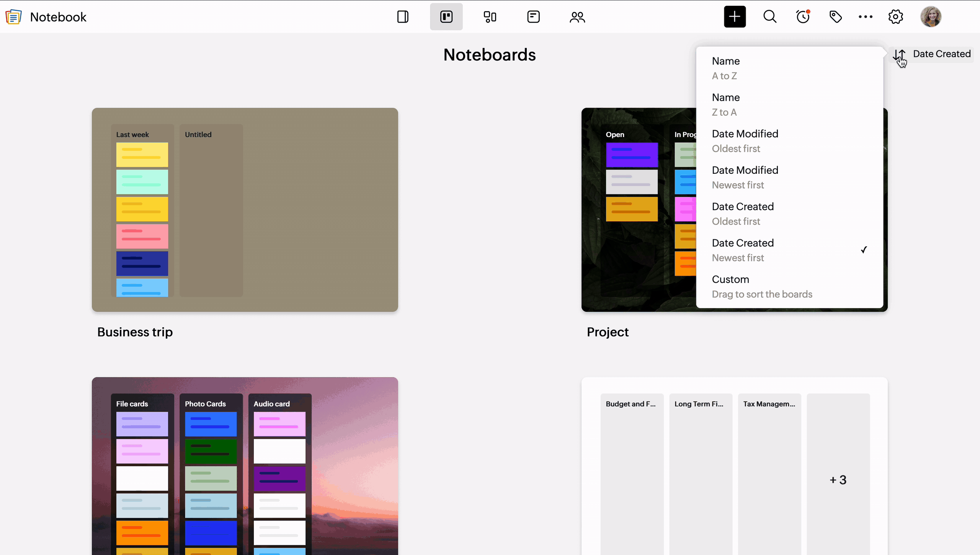Open the shared collaborators icon
The width and height of the screenshot is (980, 555).
point(577,17)
